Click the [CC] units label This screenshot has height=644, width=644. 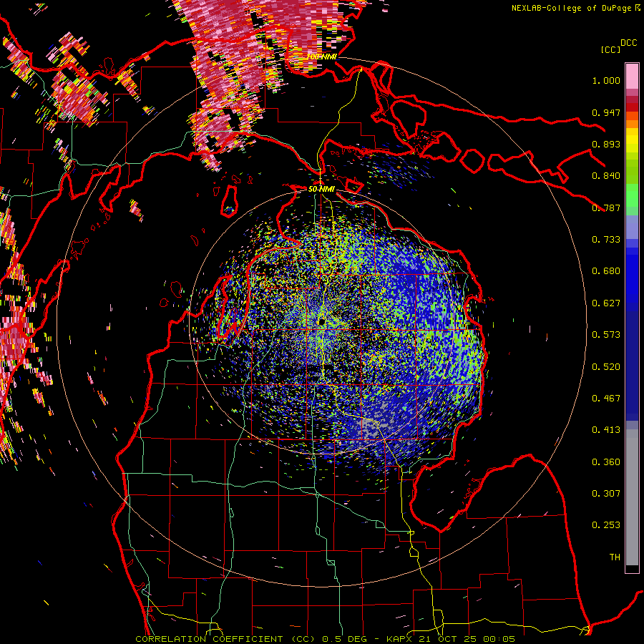point(610,49)
